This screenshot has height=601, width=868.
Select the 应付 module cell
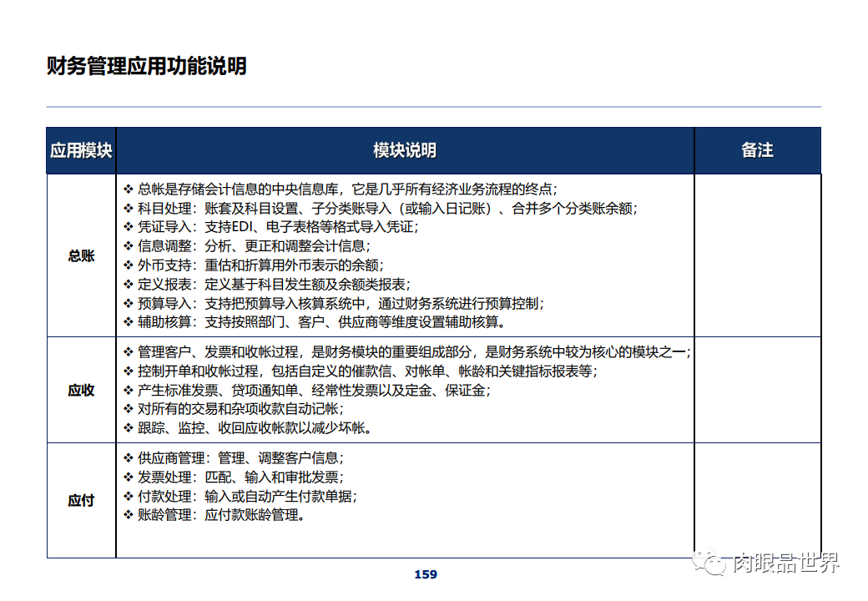pos(82,500)
